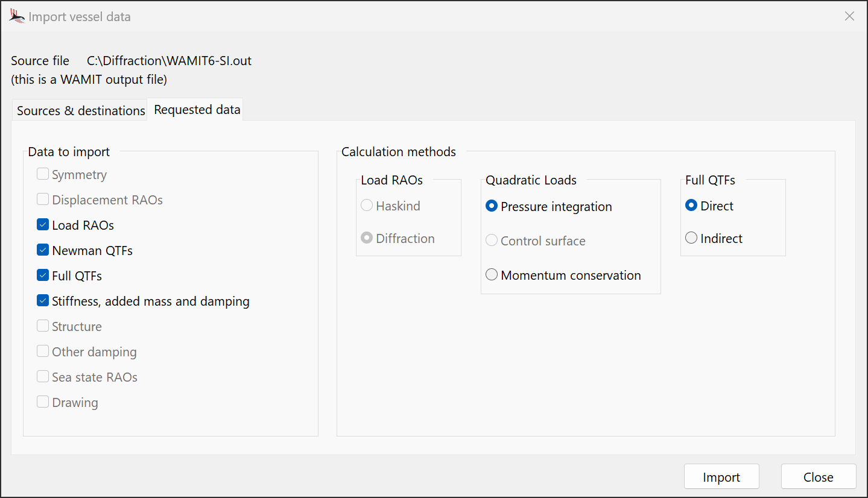Uncheck the Full QTFs checkbox
Screen dimensions: 868x498
tap(42, 275)
